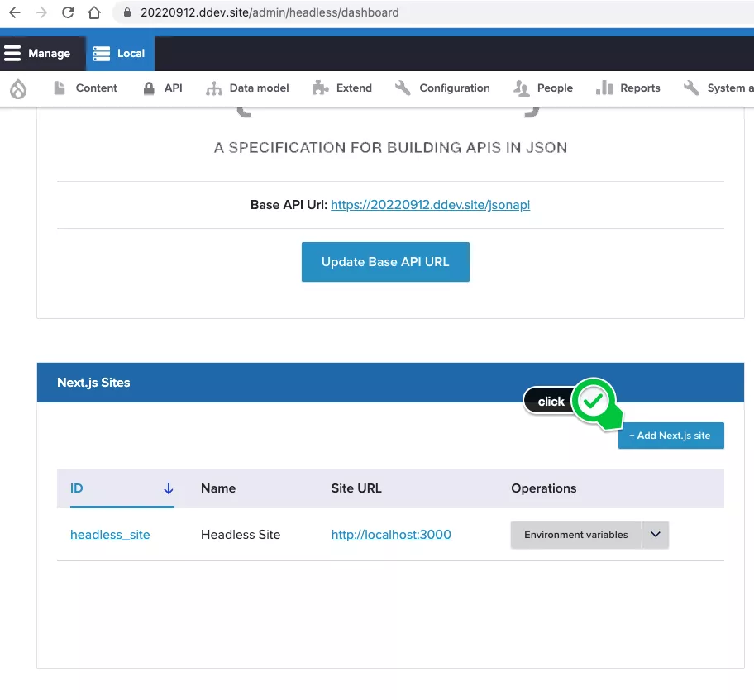The width and height of the screenshot is (754, 700).
Task: Click the browser forward arrow
Action: coord(41,12)
